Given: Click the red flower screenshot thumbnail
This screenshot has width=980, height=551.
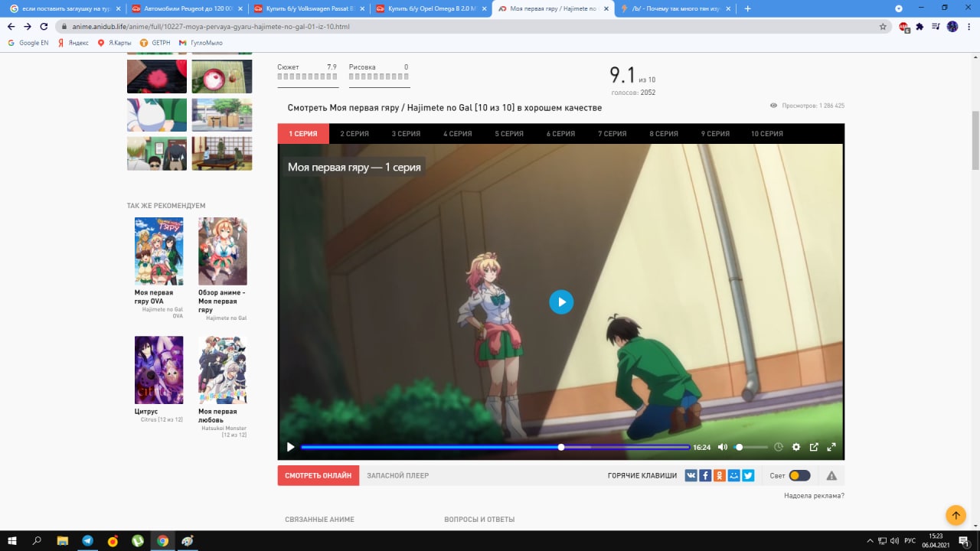Looking at the screenshot, I should coord(157,77).
